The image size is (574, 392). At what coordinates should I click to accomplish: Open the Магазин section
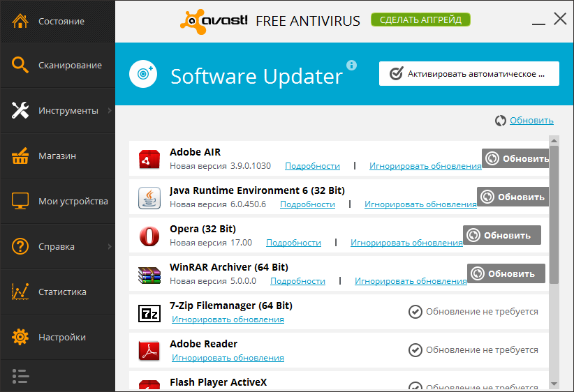point(57,156)
